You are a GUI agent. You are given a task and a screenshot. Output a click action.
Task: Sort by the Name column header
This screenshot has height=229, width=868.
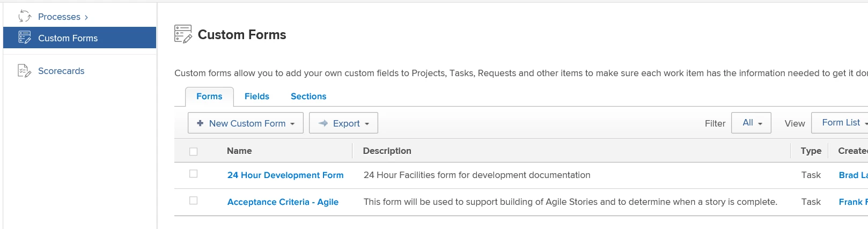coord(239,151)
